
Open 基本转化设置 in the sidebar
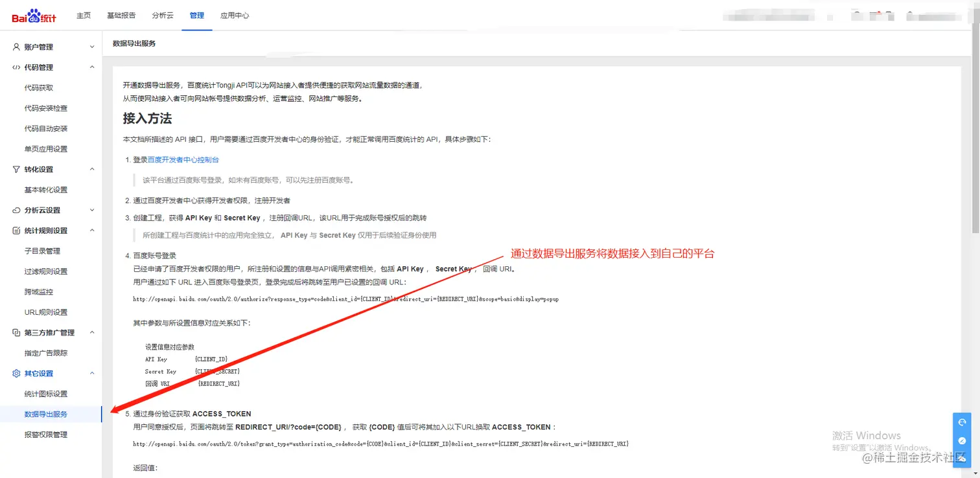pos(46,190)
